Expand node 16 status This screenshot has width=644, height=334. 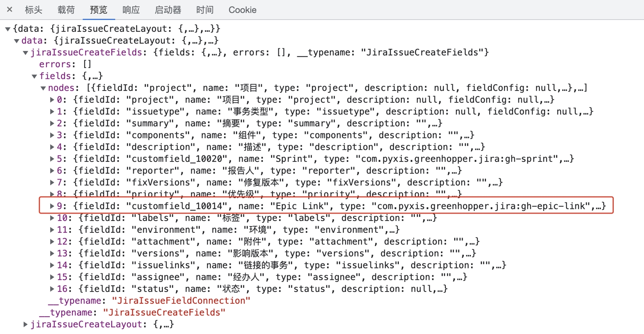[52, 289]
